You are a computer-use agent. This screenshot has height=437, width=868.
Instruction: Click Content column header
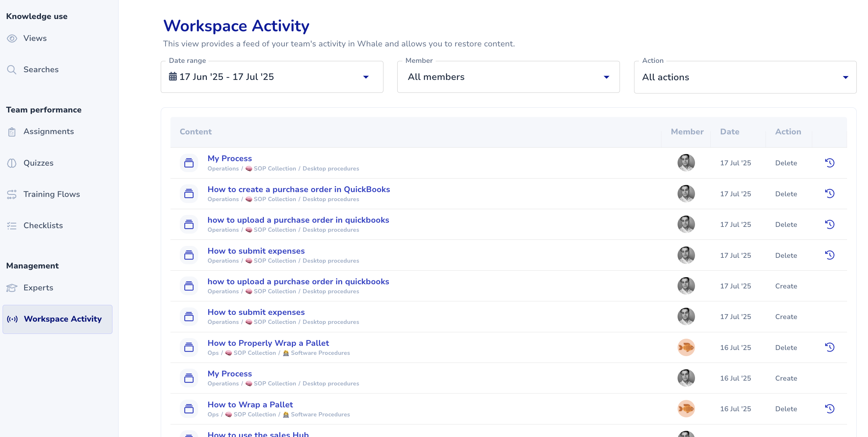pyautogui.click(x=196, y=132)
